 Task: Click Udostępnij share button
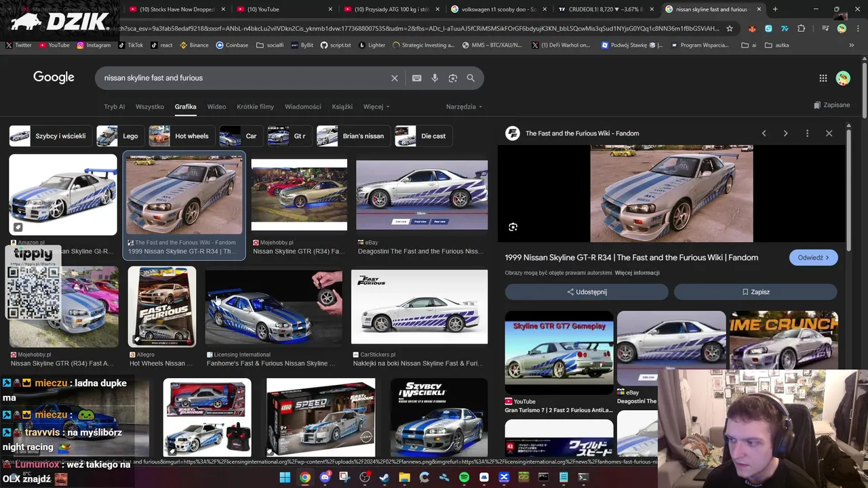(x=587, y=292)
